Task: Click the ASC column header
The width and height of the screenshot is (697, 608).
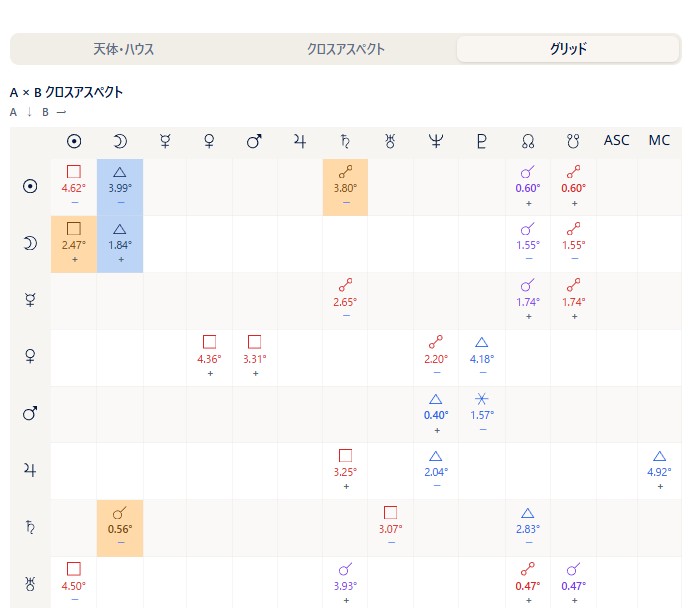Action: pyautogui.click(x=617, y=140)
